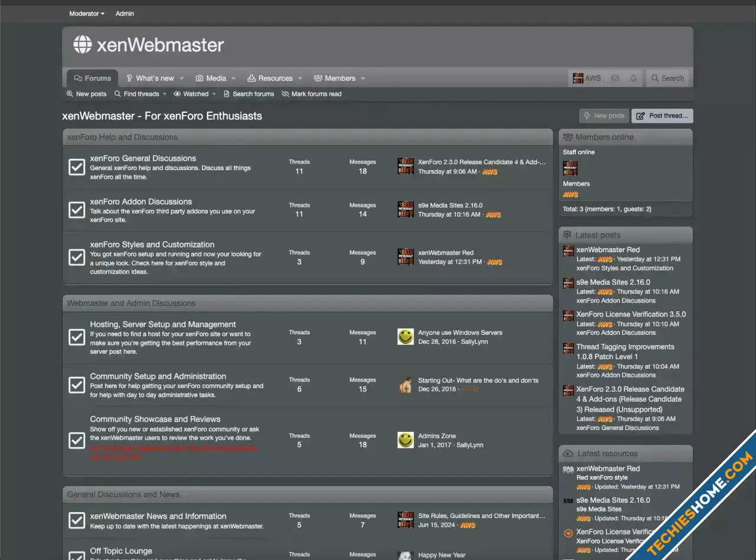
Task: Open latest post xenWebmaster Red in sidebar
Action: click(x=608, y=250)
